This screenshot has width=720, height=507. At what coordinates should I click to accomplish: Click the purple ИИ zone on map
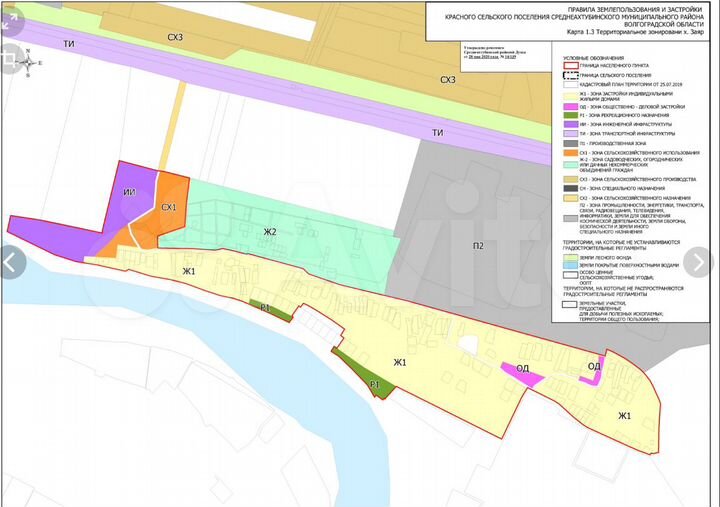tap(127, 193)
